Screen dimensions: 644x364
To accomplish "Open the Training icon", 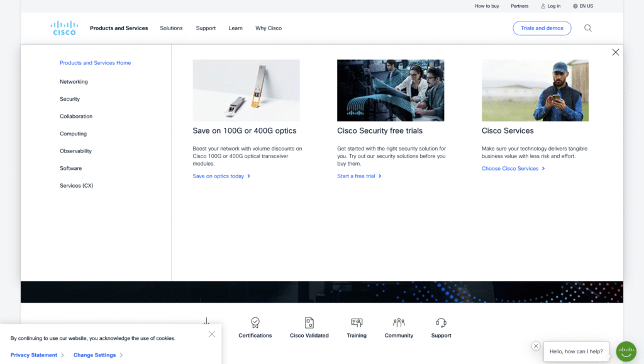I will [x=357, y=323].
